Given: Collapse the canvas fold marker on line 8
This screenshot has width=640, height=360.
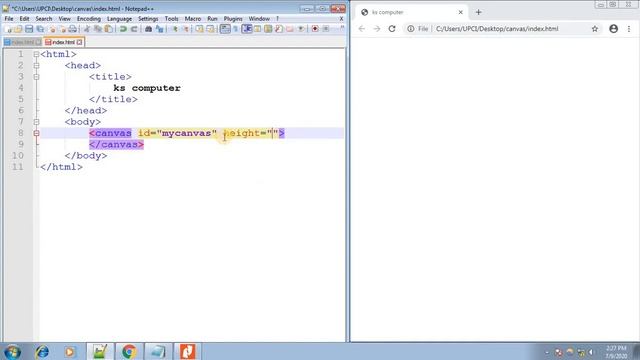Looking at the screenshot, I should 36,133.
